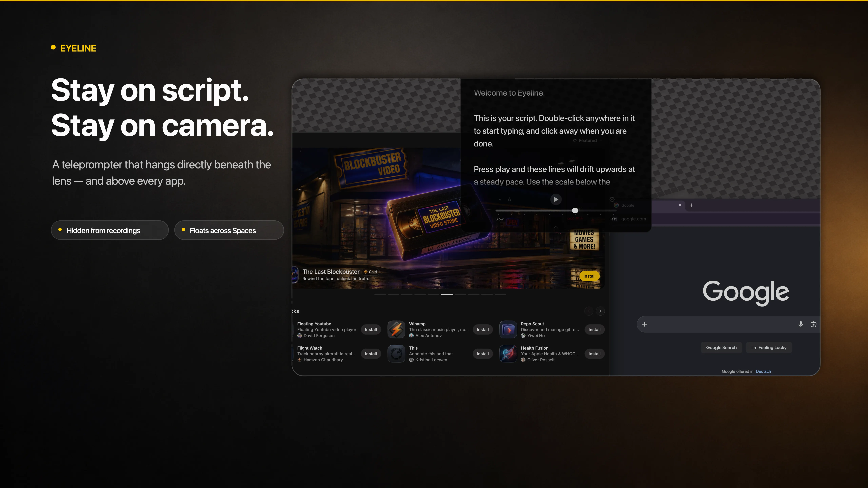Click the Slow speed label
868x488 pixels.
tap(499, 219)
